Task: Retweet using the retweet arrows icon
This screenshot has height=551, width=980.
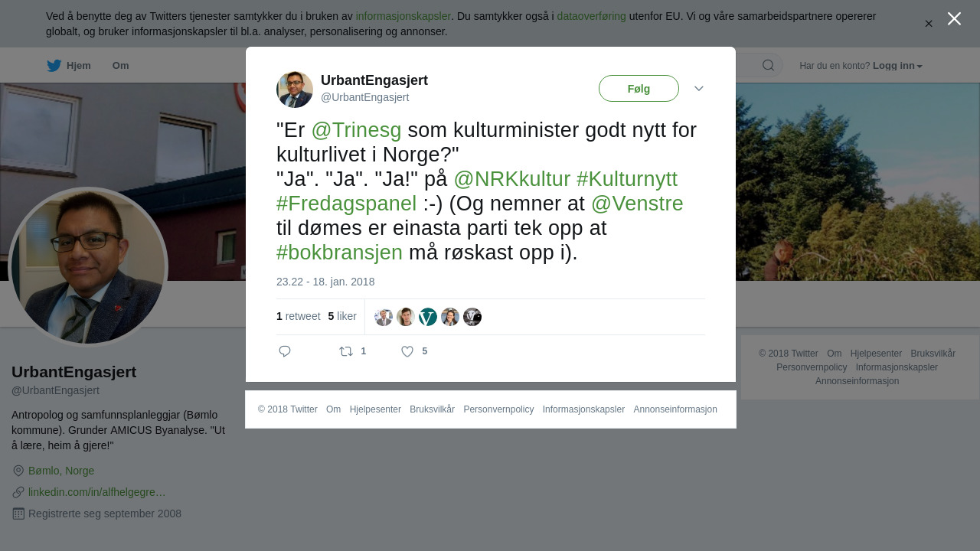Action: [346, 351]
